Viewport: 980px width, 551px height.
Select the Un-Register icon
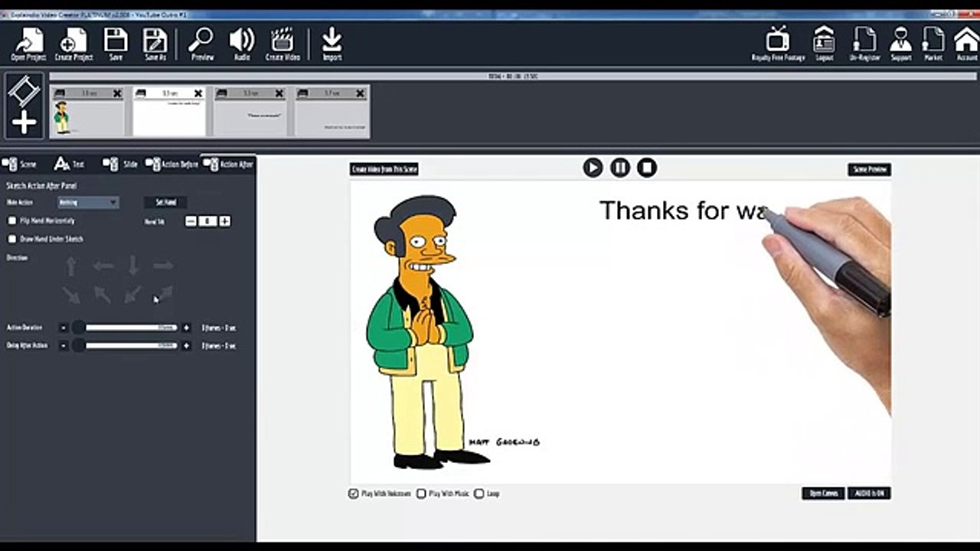pos(864,44)
